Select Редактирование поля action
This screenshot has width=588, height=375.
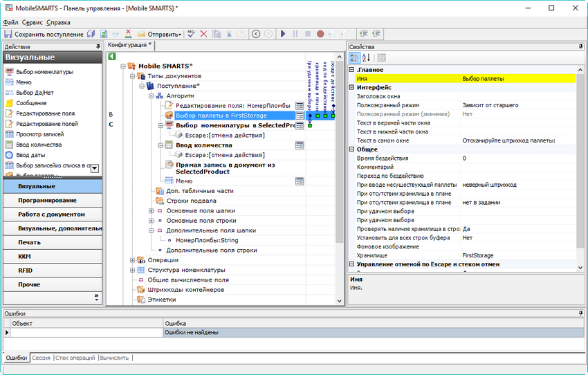[x=46, y=113]
